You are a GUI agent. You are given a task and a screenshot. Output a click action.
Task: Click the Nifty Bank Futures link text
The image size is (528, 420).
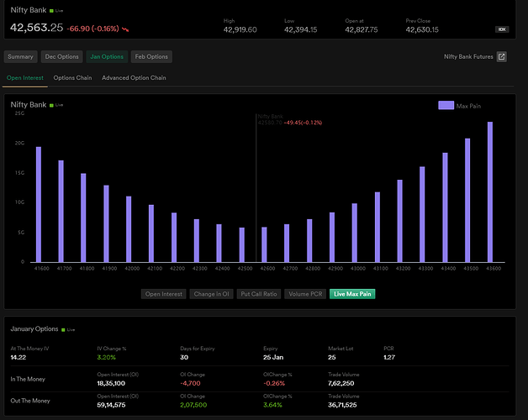pos(468,56)
